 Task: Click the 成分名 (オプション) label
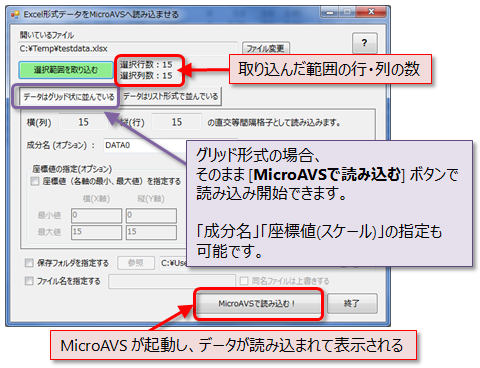tap(60, 145)
